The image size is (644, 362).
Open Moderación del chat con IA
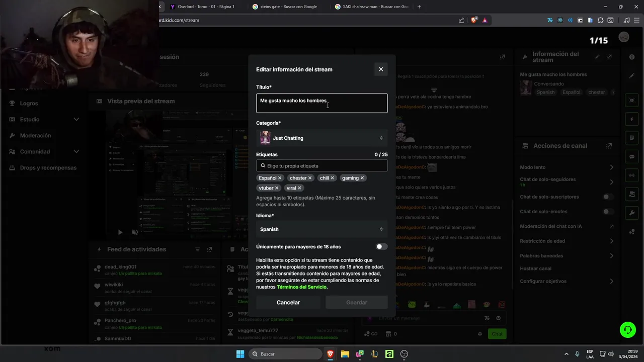[x=567, y=226]
